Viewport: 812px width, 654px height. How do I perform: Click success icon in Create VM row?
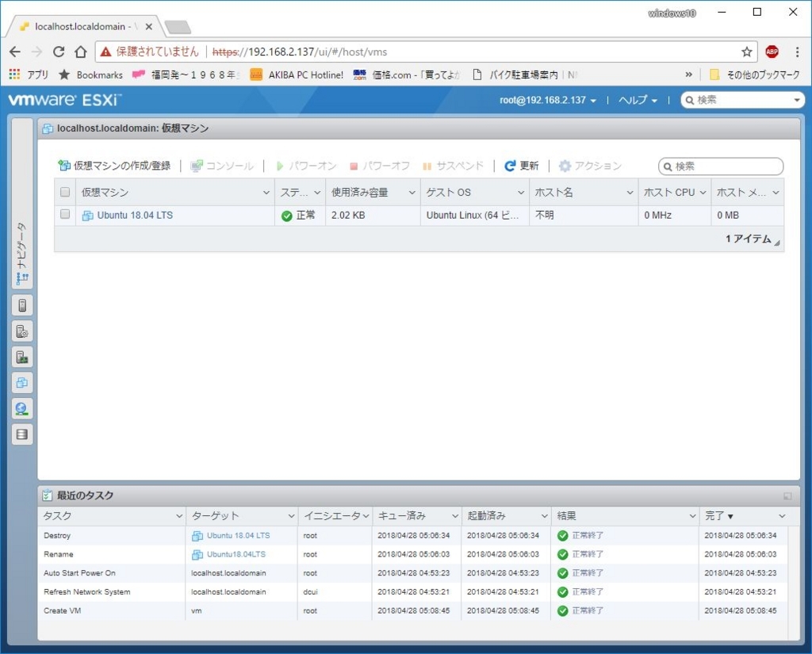pos(563,611)
